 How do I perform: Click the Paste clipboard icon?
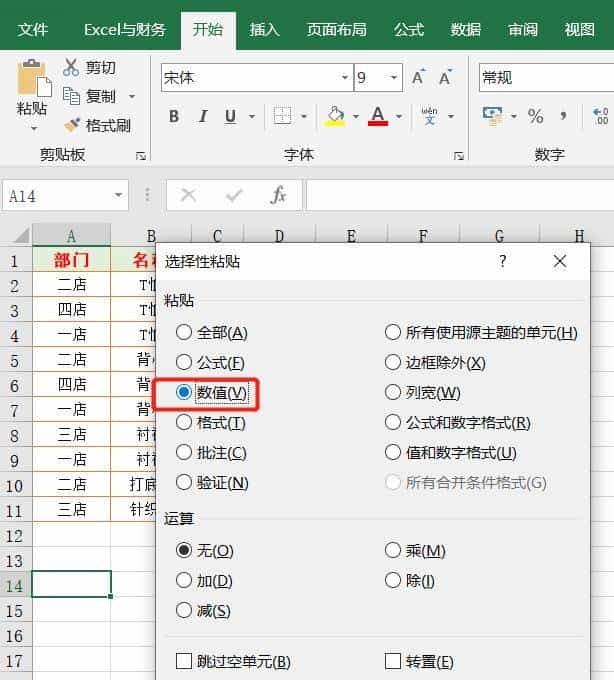tap(34, 78)
